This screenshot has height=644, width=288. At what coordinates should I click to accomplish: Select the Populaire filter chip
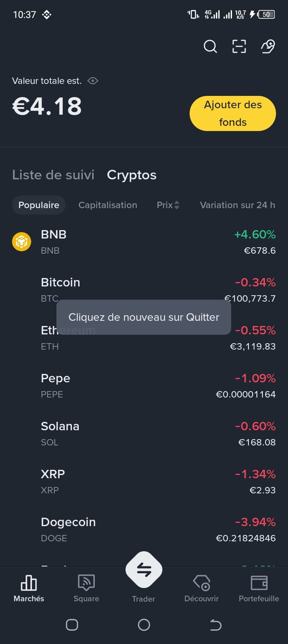(x=39, y=205)
